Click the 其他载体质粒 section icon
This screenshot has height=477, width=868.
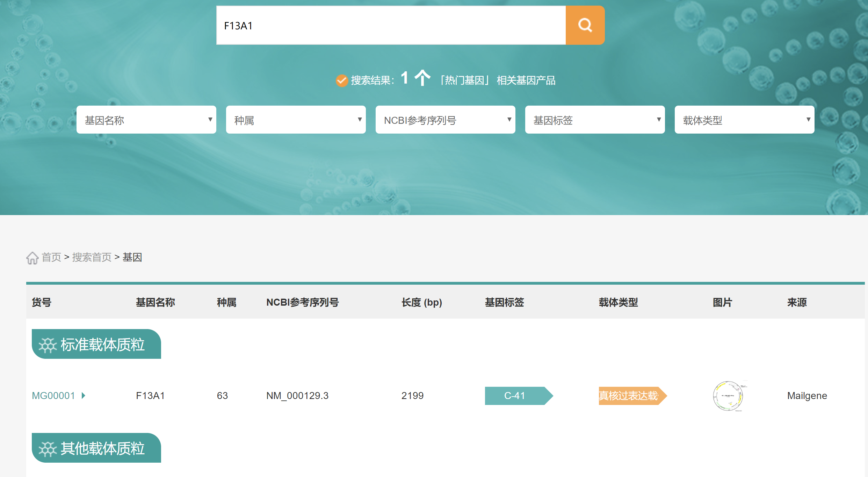point(48,449)
